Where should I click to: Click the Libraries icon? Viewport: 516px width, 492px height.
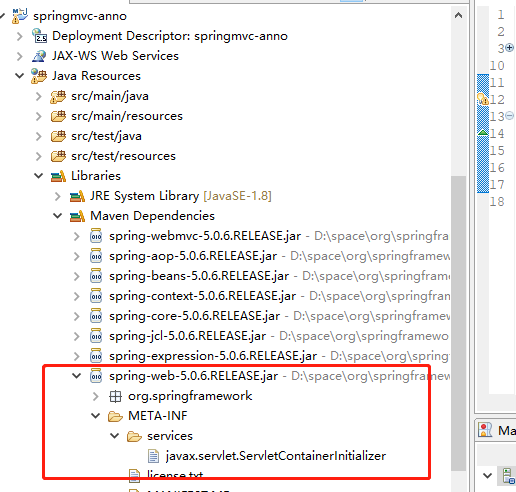point(58,176)
